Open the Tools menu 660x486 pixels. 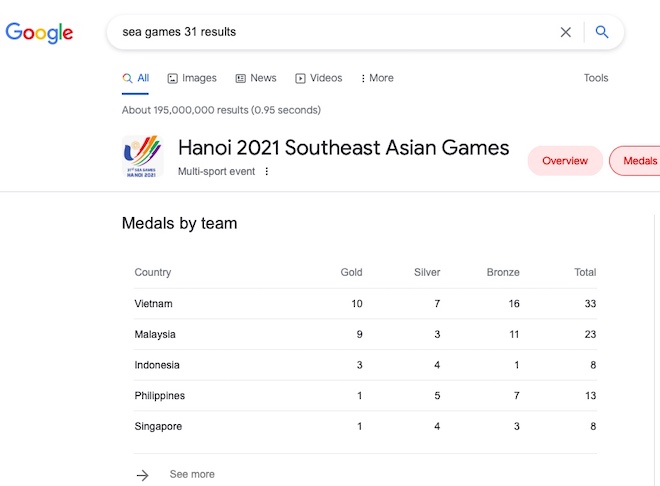[x=596, y=78]
